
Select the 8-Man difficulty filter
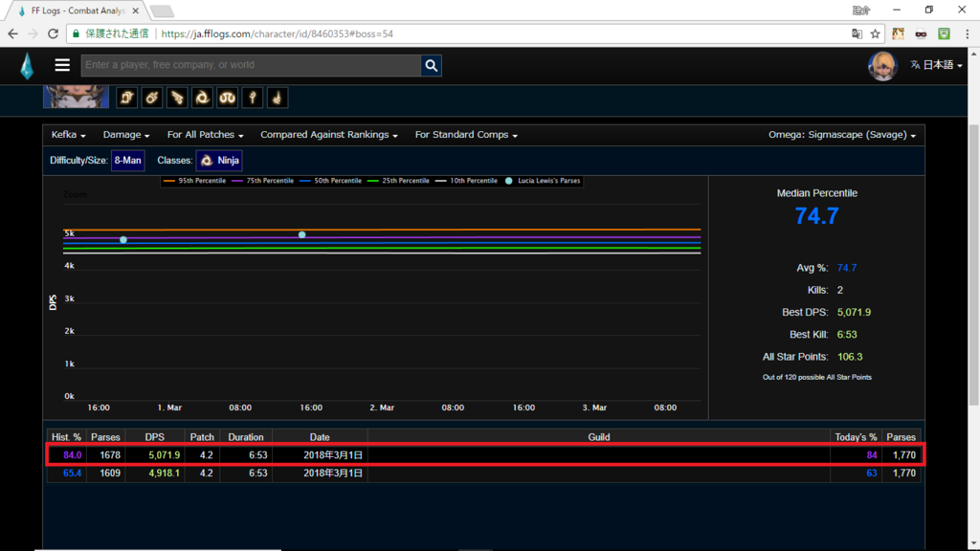pos(127,161)
